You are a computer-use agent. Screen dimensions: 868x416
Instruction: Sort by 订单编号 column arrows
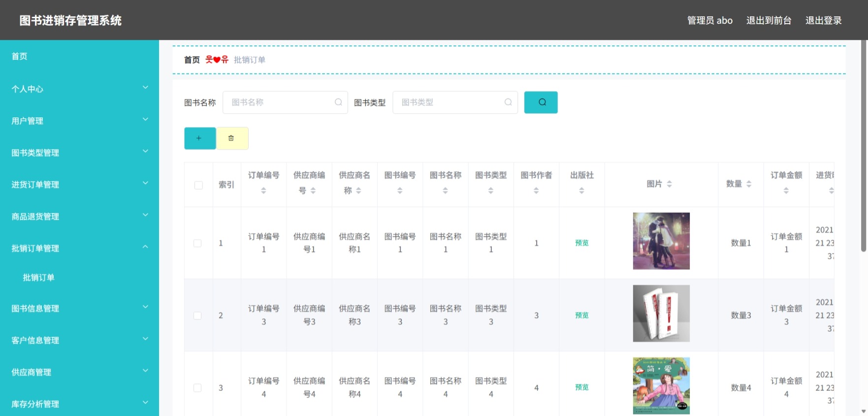click(263, 190)
